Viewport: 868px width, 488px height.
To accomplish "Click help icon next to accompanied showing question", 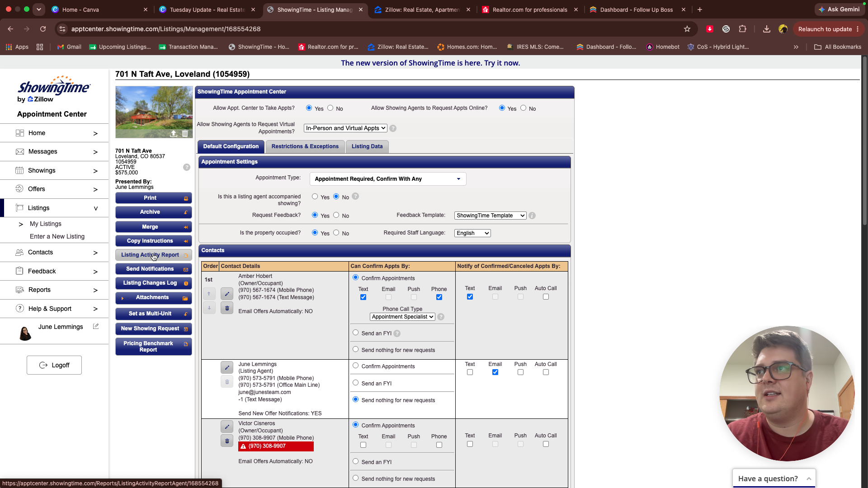I will click(x=355, y=196).
